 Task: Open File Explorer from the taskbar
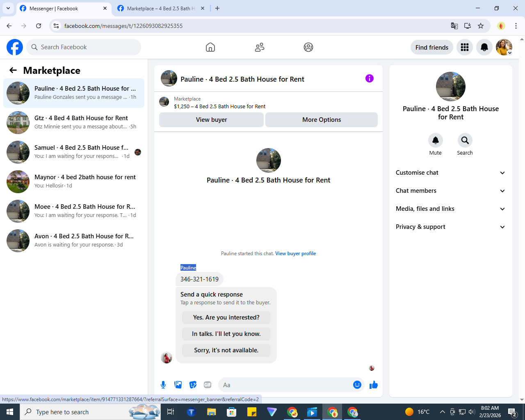(211, 412)
